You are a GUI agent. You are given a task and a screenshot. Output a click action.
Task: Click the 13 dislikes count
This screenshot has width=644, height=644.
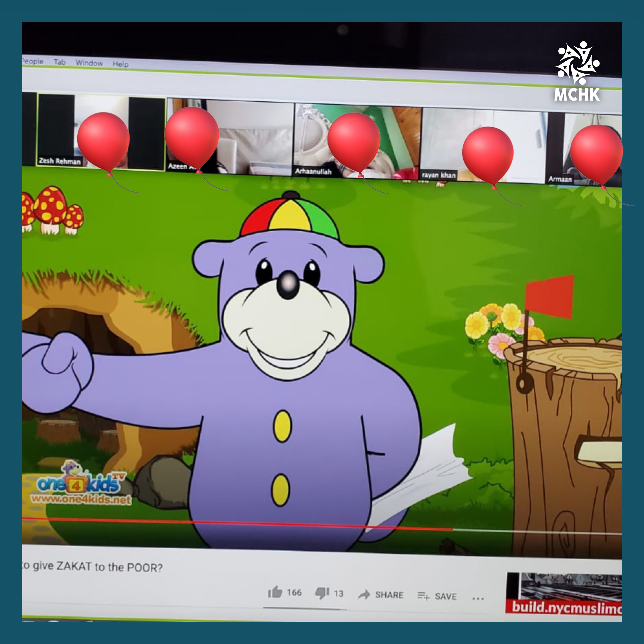pos(339,594)
